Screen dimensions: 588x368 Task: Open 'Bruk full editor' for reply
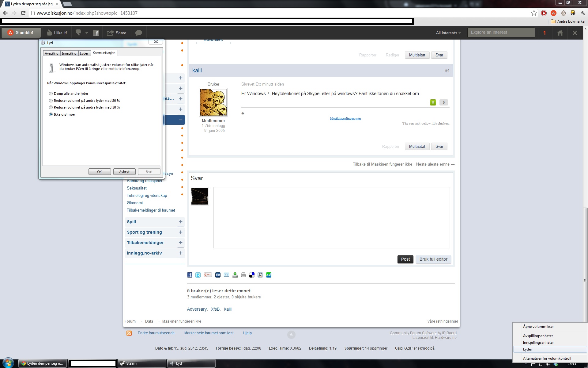click(433, 259)
